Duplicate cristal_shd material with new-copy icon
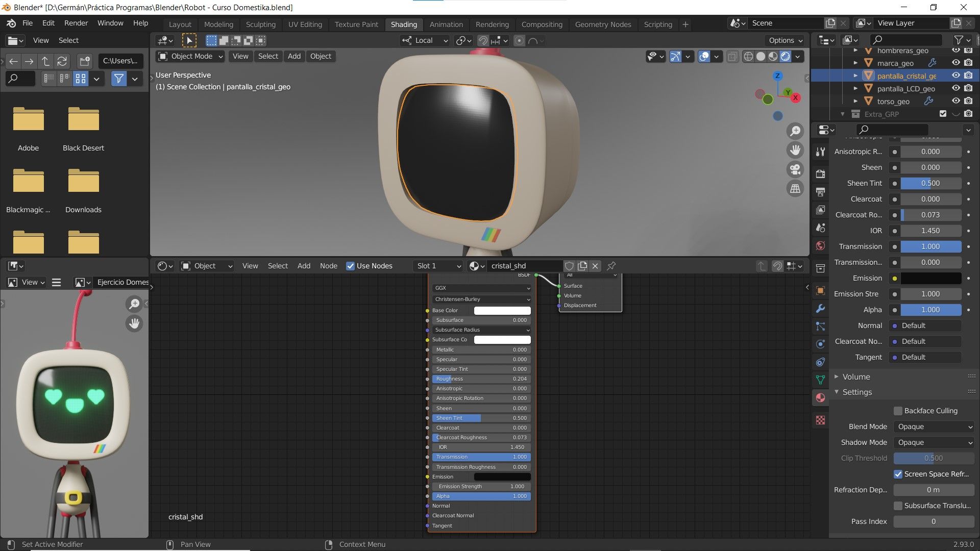The width and height of the screenshot is (980, 551). tap(582, 266)
